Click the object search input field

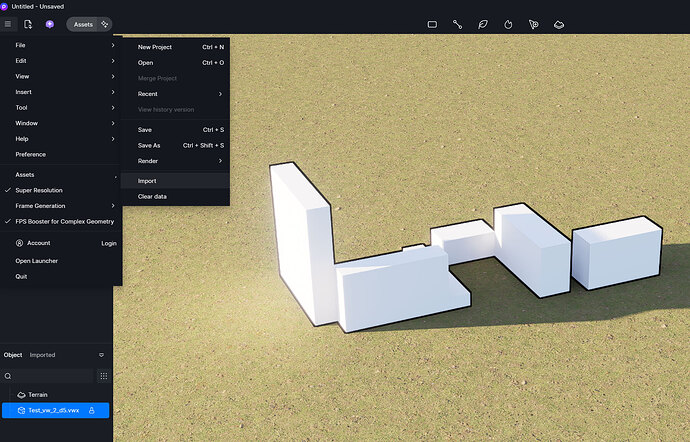50,376
